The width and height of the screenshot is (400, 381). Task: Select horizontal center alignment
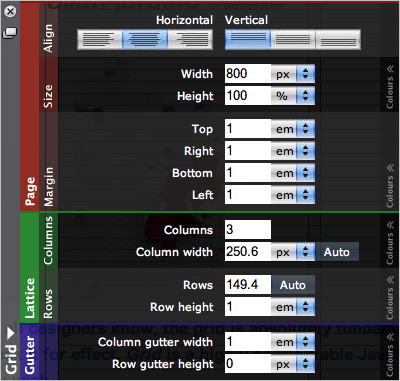145,40
